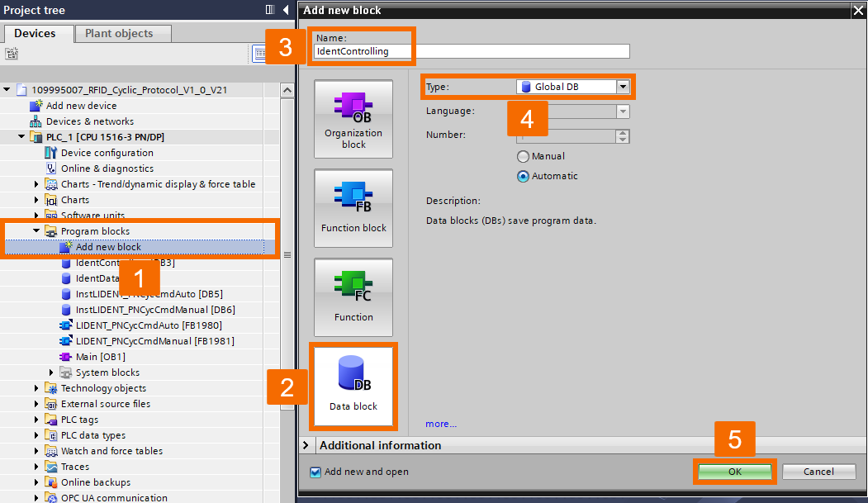Image resolution: width=868 pixels, height=503 pixels.
Task: Click the project tree toolbar icon below Devices tab
Action: pos(12,54)
